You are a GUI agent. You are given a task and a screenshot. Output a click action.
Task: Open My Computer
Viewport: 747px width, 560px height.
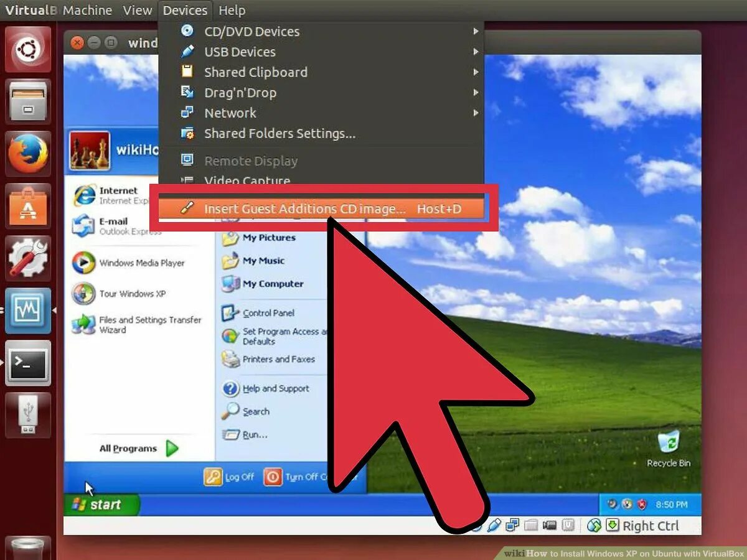(263, 284)
